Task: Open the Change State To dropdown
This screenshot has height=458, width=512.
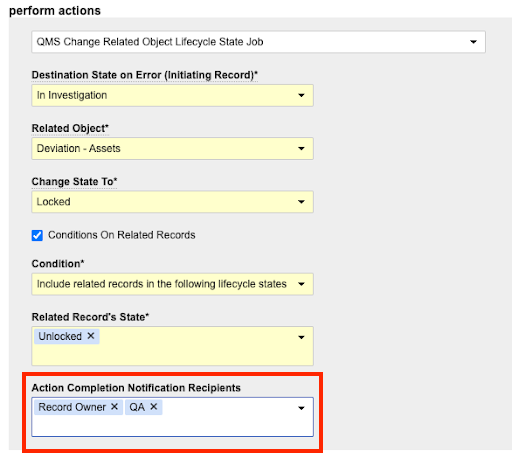Action: tap(172, 202)
